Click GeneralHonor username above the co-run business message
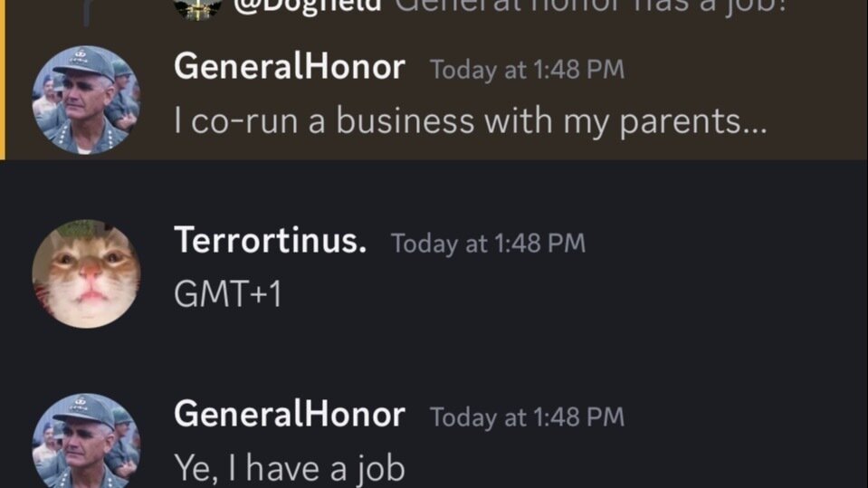This screenshot has height=488, width=868. 289,68
